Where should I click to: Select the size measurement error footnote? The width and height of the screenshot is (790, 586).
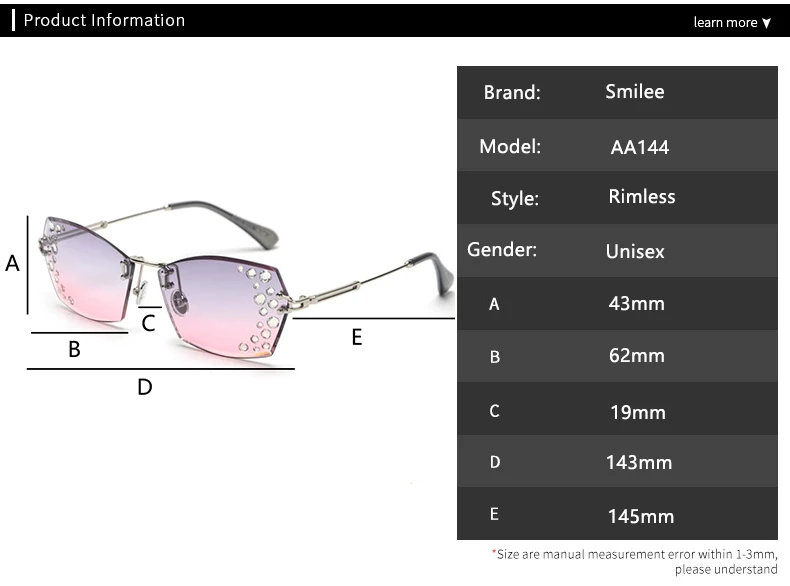click(634, 561)
